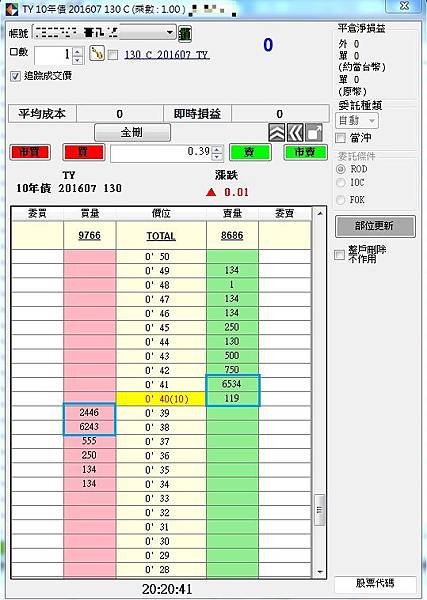Screen dimensions: 427x600
Task: Open the 委託種類 自動 dropdown
Action: pos(357,121)
